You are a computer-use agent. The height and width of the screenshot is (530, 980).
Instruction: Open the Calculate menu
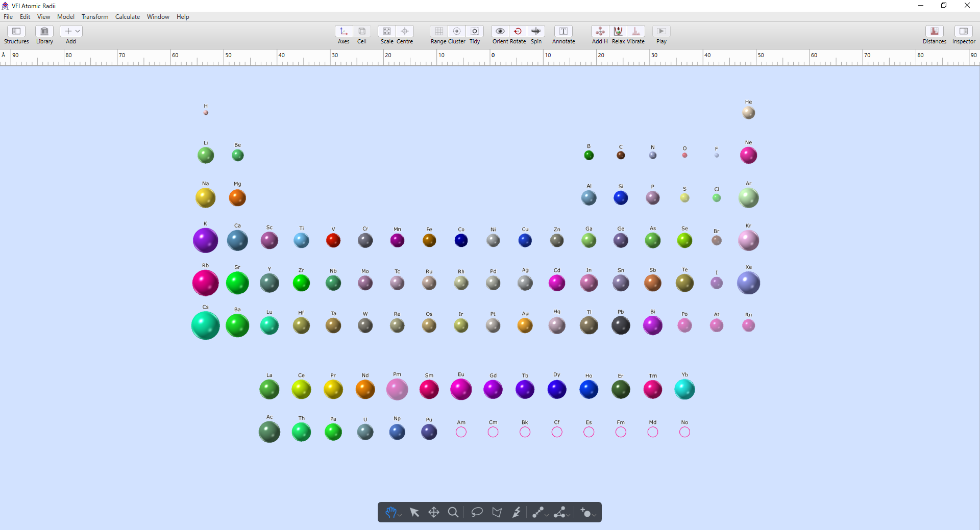click(x=127, y=17)
